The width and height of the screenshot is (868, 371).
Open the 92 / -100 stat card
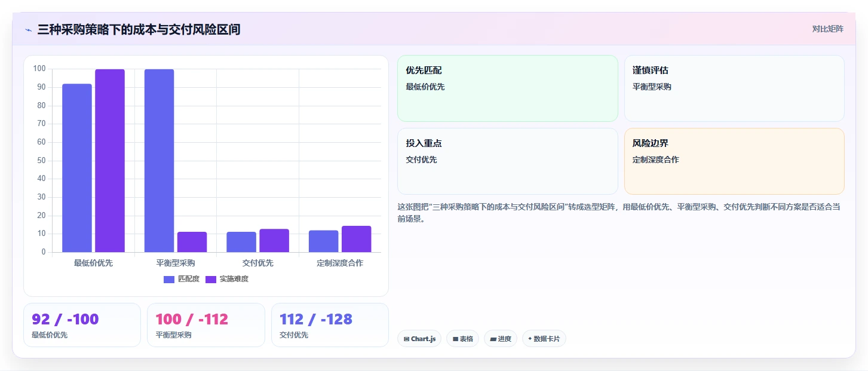click(82, 325)
